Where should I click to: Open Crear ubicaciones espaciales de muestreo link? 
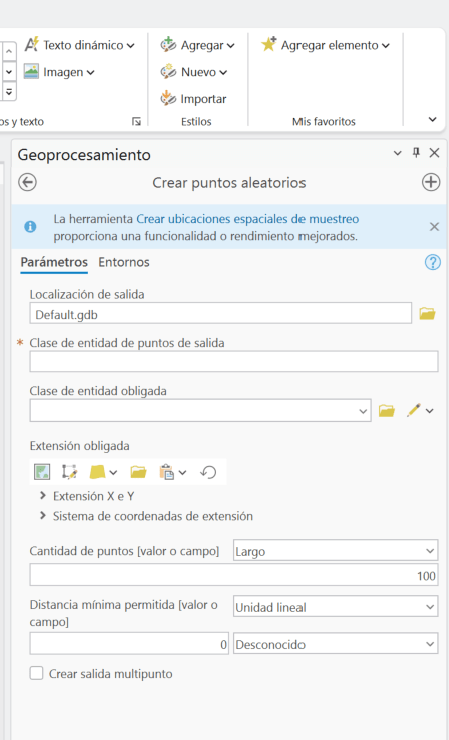[247, 219]
